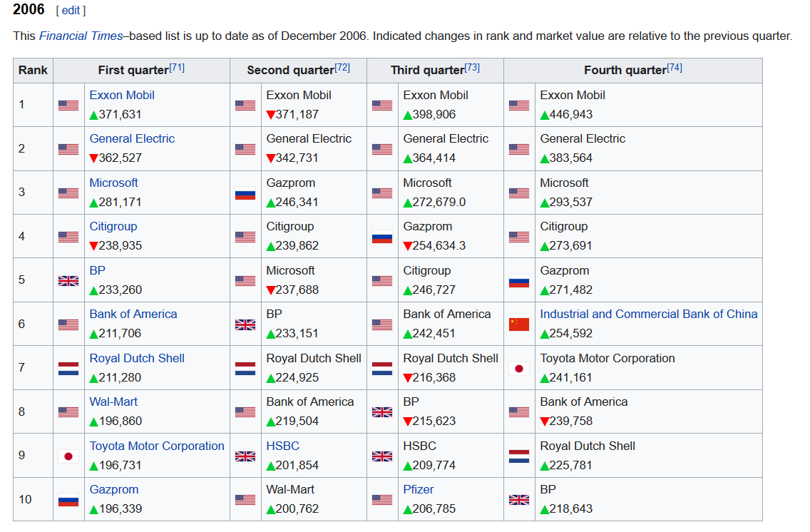The width and height of the screenshot is (810, 532).
Task: Select the value 218,643
Action: pos(571,509)
